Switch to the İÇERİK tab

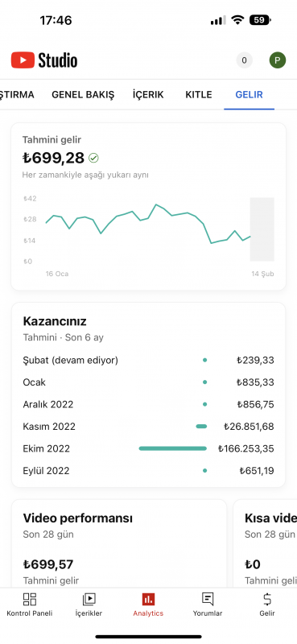148,95
